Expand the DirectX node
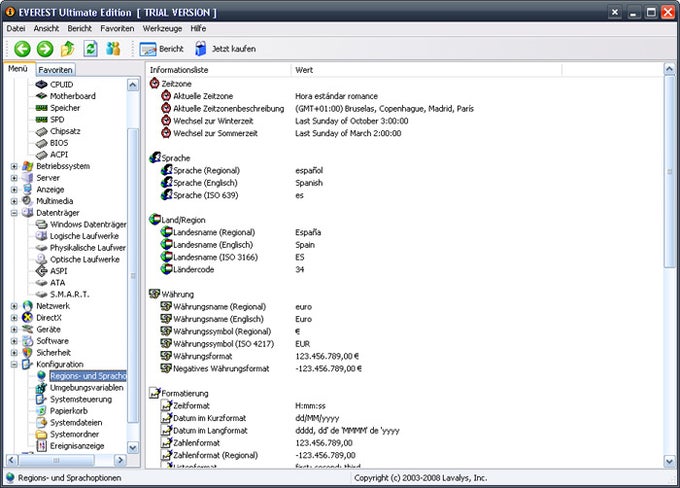680x488 pixels. pos(14,318)
